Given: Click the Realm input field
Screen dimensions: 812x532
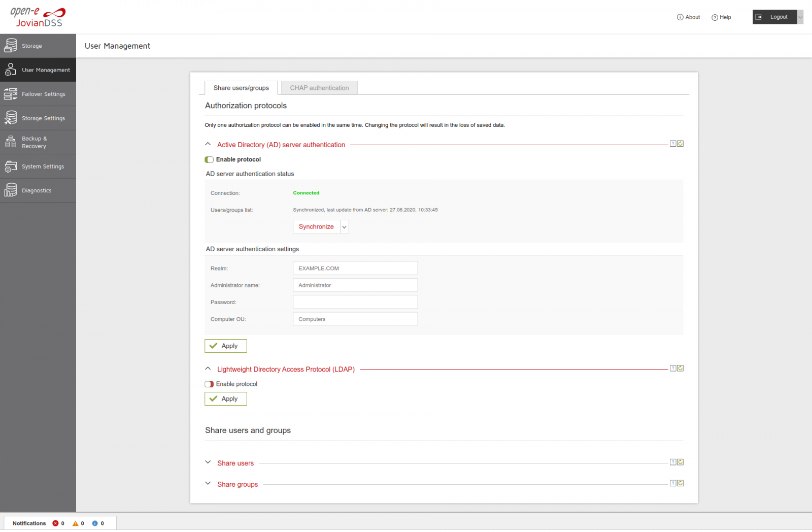Looking at the screenshot, I should [x=355, y=268].
